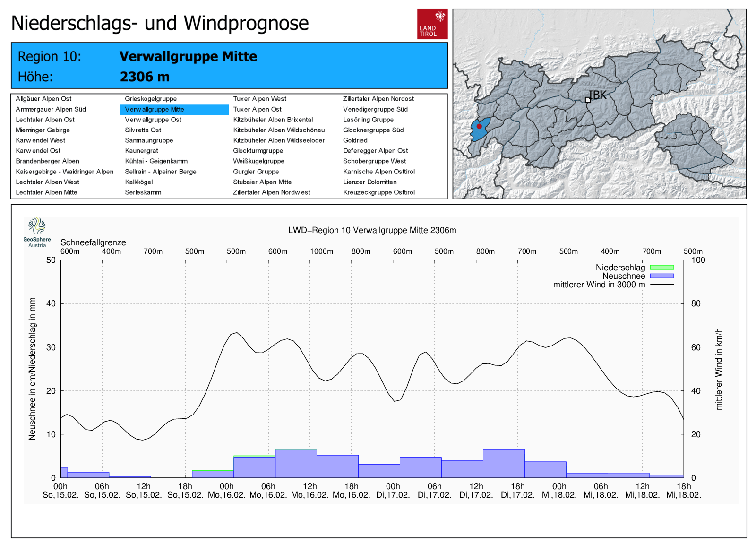Click the GeoSphere Austria logo

[37, 232]
